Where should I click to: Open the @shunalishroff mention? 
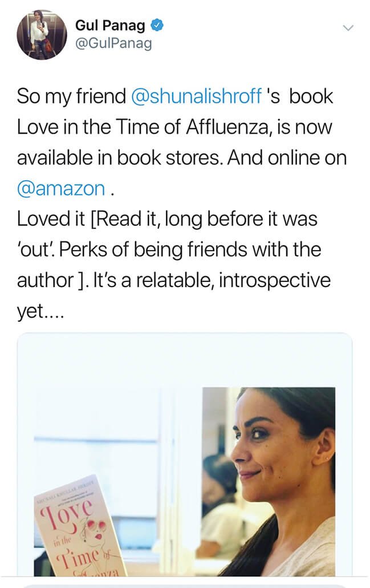pos(196,96)
